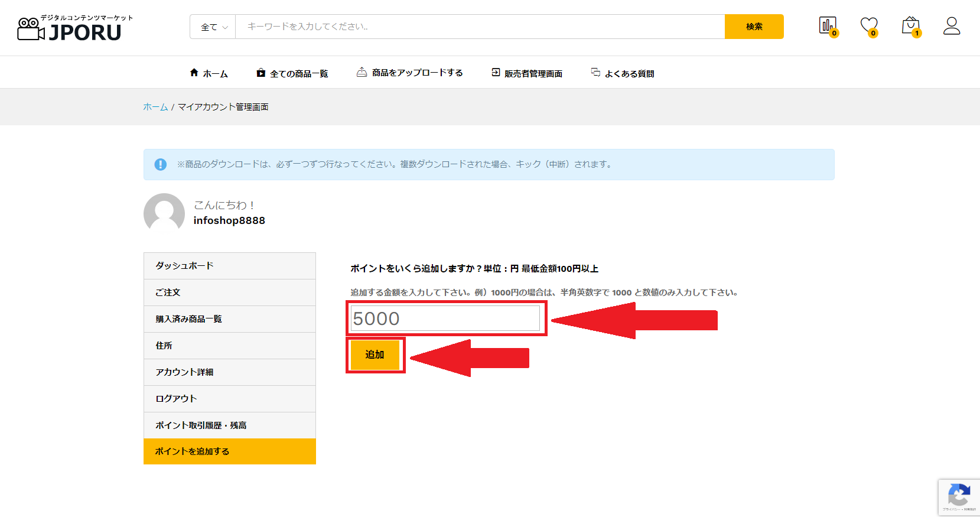Viewport: 980px width, 517px height.
Task: Open 販売者管理画面 menu item
Action: pos(527,73)
